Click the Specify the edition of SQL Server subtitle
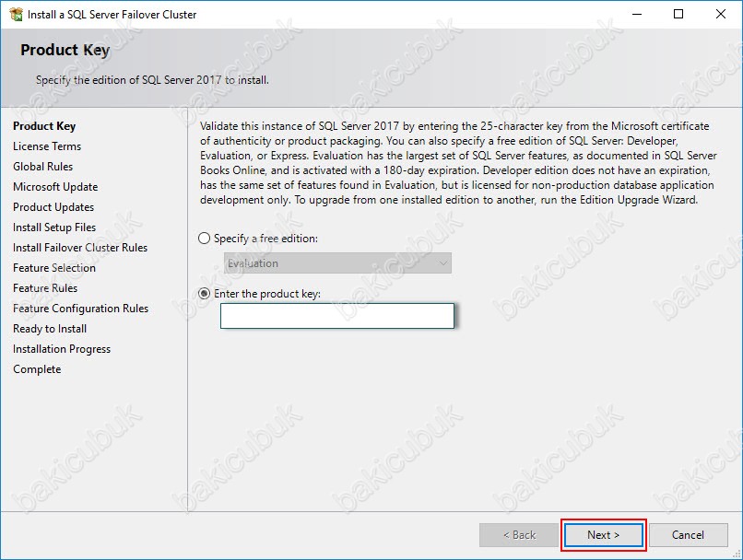Screen dimensions: 743x560 click(x=152, y=80)
